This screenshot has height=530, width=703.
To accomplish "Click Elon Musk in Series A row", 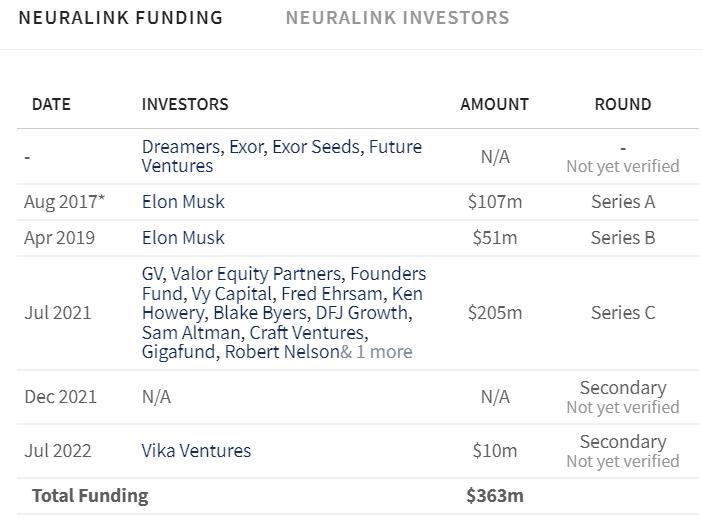I will pyautogui.click(x=183, y=202).
